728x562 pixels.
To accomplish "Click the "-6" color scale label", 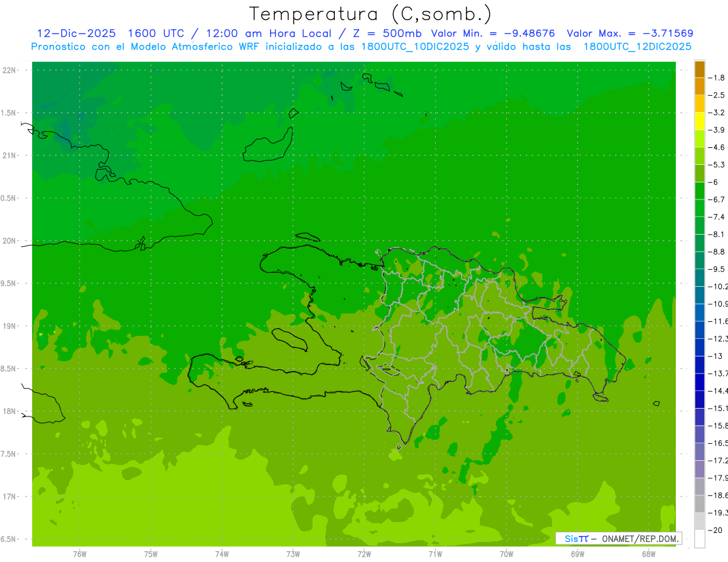I will (x=713, y=182).
